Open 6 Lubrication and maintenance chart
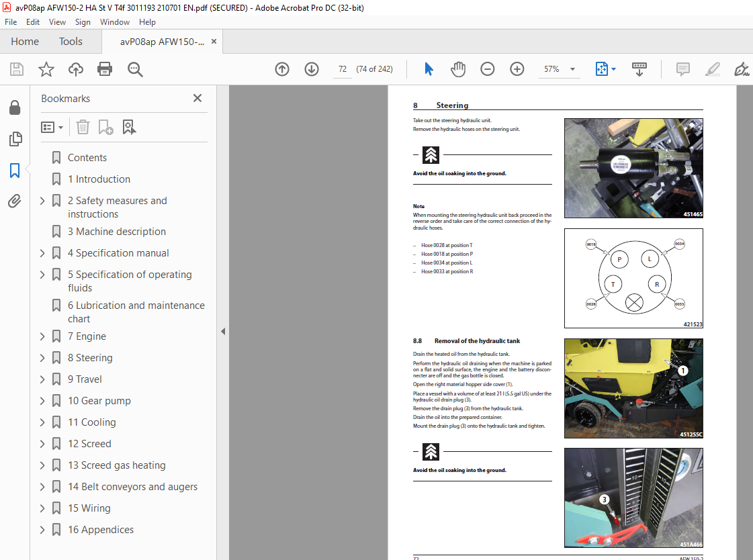Image resolution: width=753 pixels, height=560 pixels. pyautogui.click(x=136, y=312)
